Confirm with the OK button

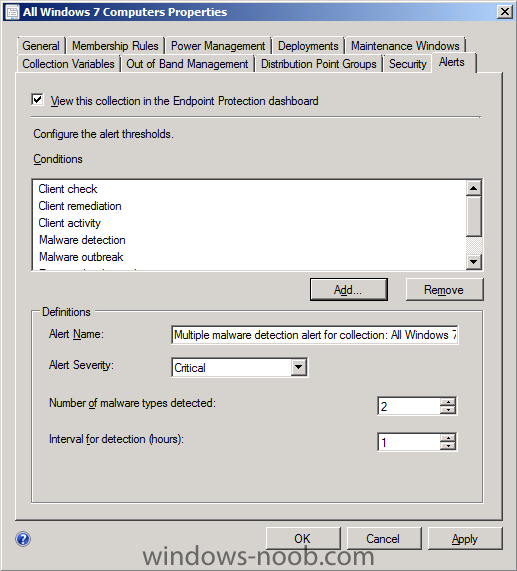(x=303, y=539)
